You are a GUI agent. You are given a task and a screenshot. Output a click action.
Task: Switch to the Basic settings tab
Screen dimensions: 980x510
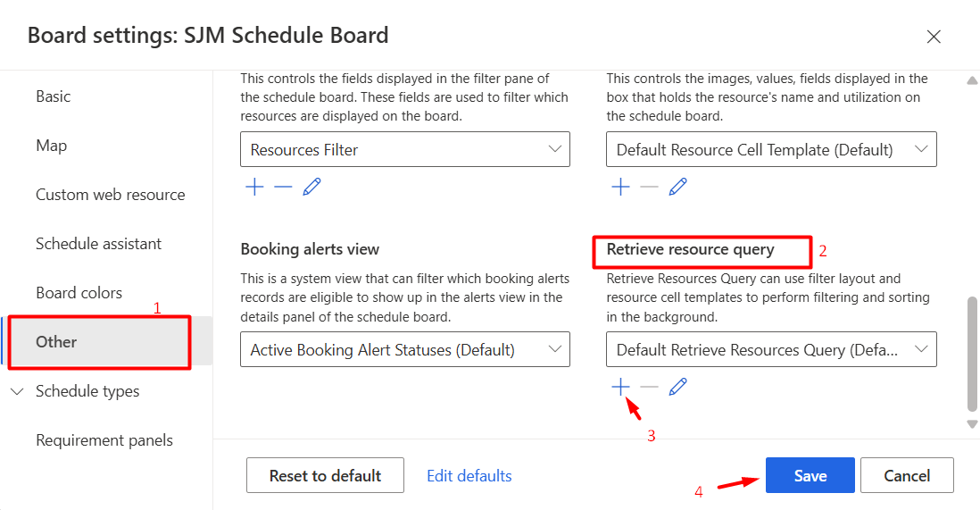click(x=54, y=96)
